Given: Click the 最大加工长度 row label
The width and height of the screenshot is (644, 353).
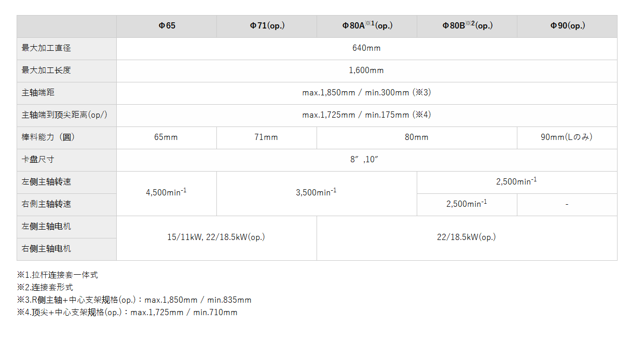Looking at the screenshot, I should pyautogui.click(x=46, y=70).
